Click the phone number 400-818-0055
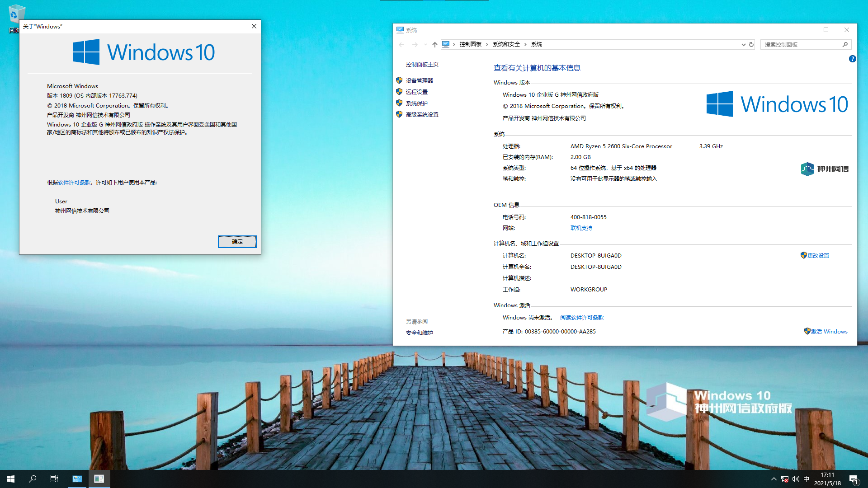The height and width of the screenshot is (488, 868). coord(588,217)
